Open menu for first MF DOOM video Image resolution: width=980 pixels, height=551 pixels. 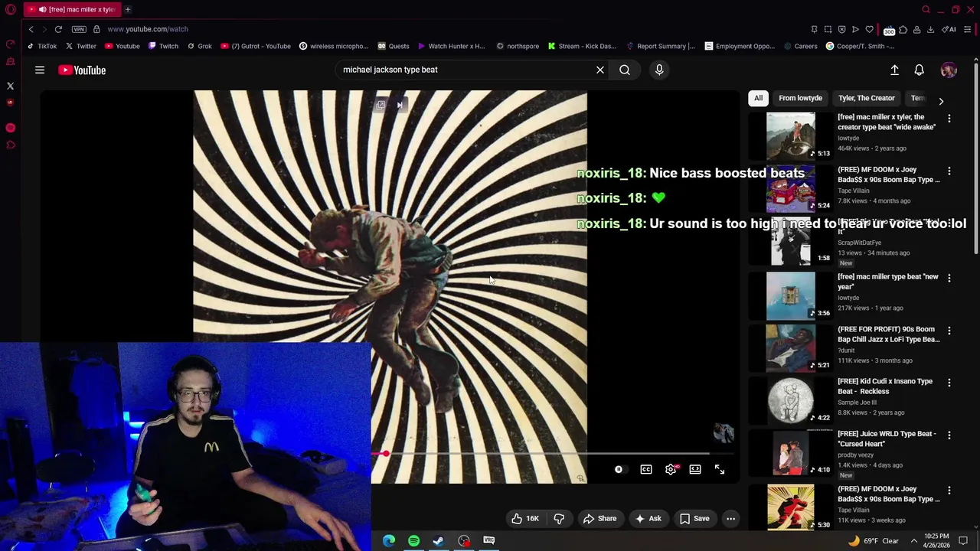[949, 171]
